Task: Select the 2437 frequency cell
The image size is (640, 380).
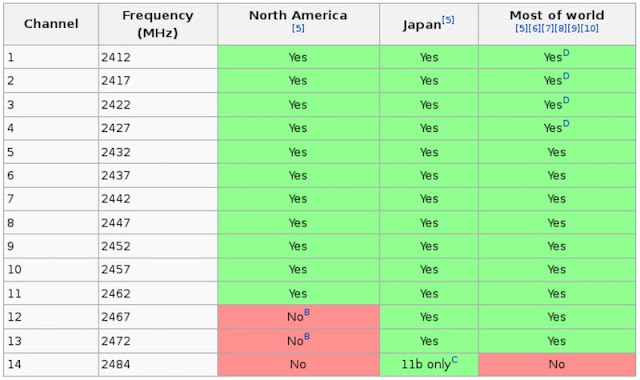Action: coord(158,176)
